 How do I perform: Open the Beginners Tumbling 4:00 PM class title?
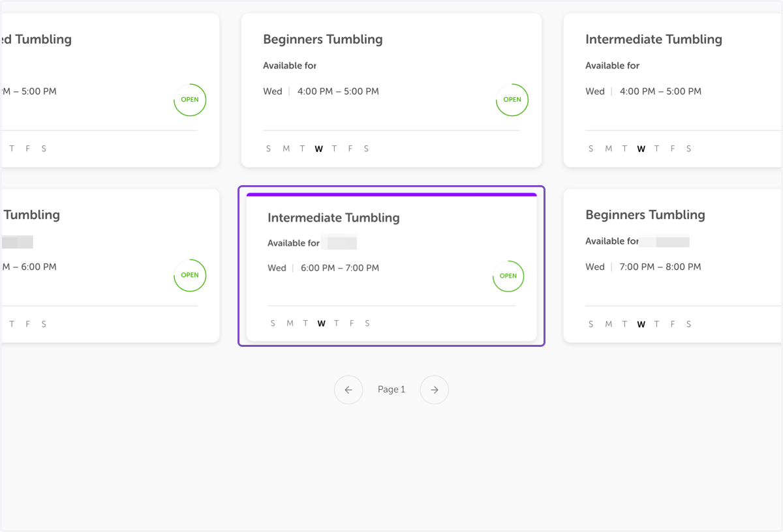point(323,39)
